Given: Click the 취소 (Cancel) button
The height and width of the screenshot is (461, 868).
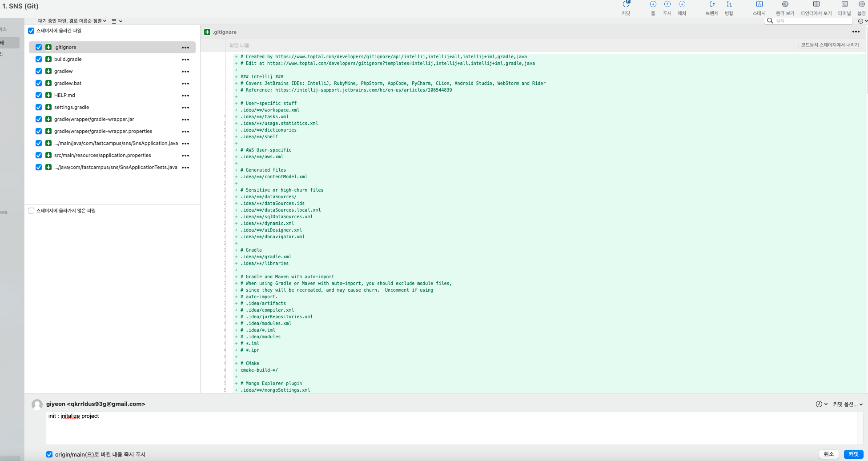Looking at the screenshot, I should [829, 454].
